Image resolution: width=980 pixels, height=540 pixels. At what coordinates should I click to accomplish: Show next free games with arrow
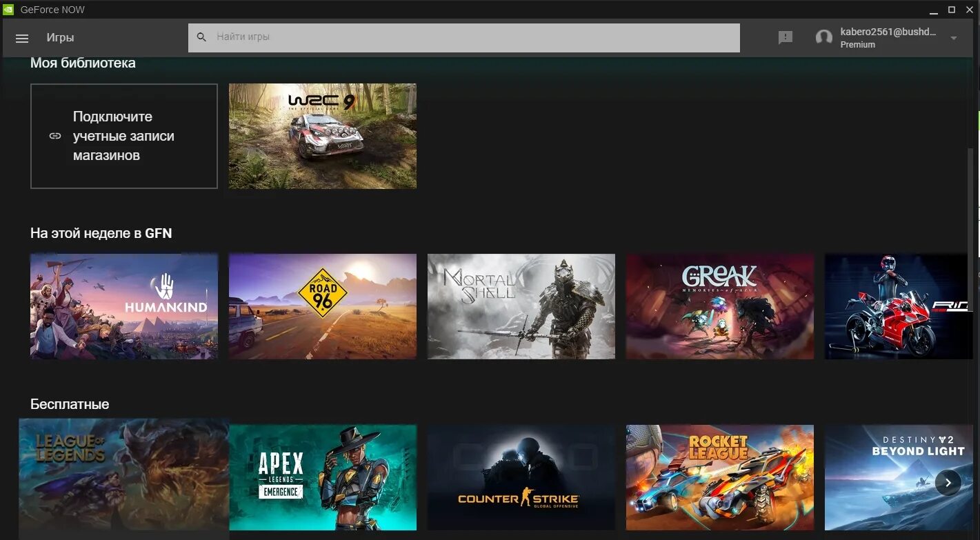click(948, 483)
